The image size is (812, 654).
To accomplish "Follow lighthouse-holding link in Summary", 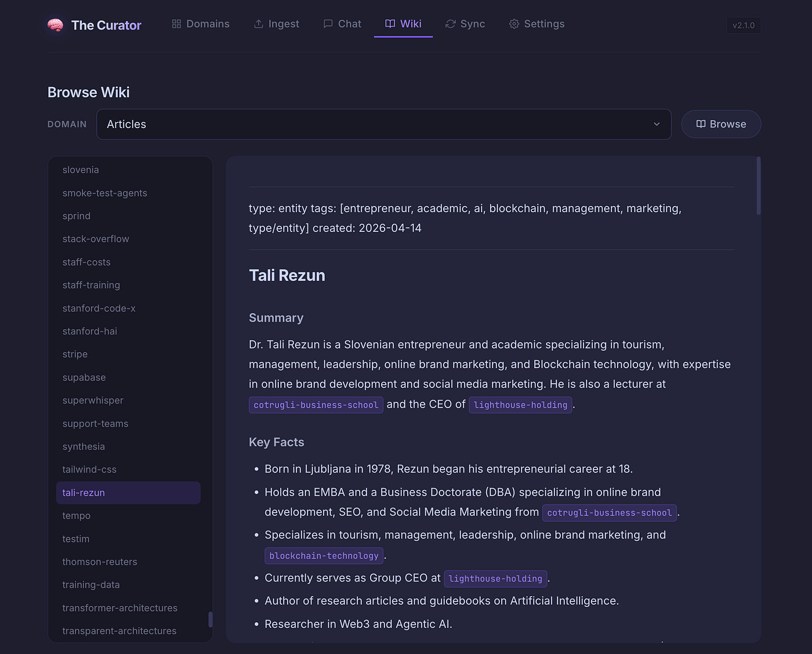I will point(520,405).
